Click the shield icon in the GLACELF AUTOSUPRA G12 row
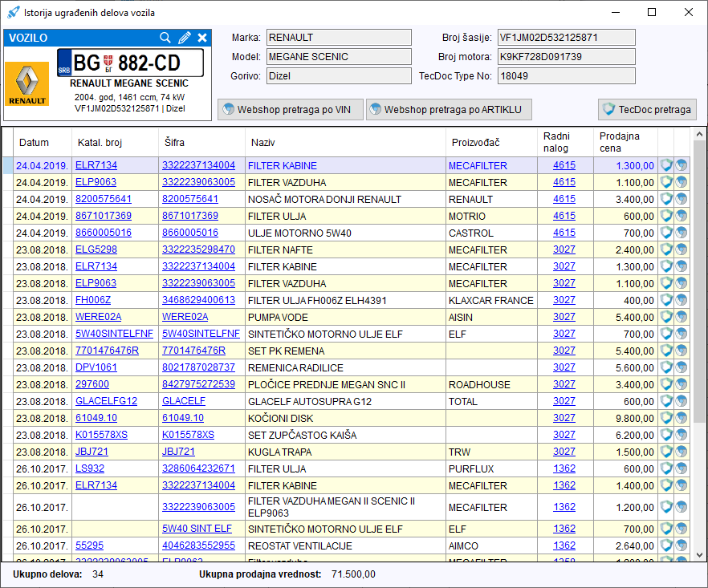Image resolution: width=708 pixels, height=588 pixels. (666, 401)
